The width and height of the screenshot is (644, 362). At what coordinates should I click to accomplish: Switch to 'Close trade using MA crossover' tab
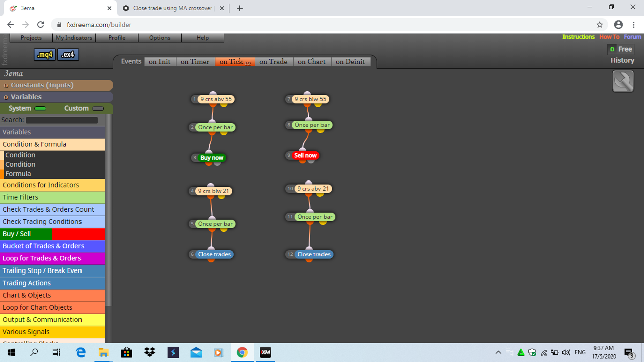pyautogui.click(x=173, y=8)
